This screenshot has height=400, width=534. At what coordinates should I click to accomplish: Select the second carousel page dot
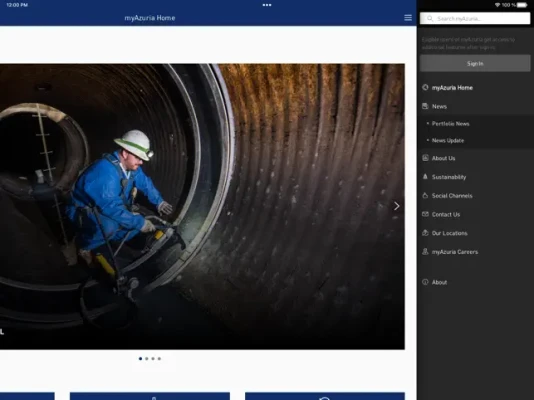(147, 358)
